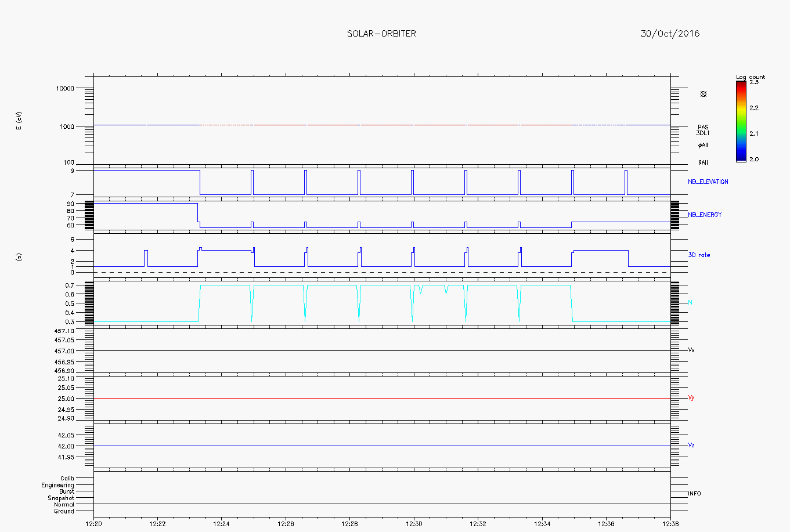Click the 12:30 time axis label
The image size is (790, 532).
click(x=414, y=524)
